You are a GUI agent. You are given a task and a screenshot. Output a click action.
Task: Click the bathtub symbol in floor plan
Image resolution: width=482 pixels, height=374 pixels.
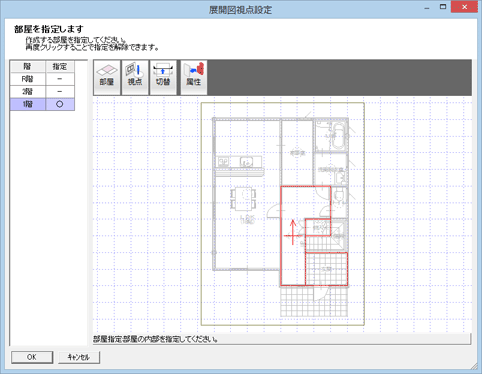click(x=339, y=136)
